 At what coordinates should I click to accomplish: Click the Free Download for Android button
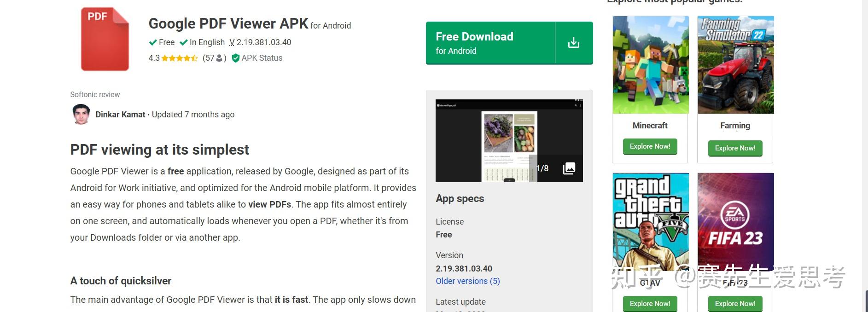click(x=509, y=43)
